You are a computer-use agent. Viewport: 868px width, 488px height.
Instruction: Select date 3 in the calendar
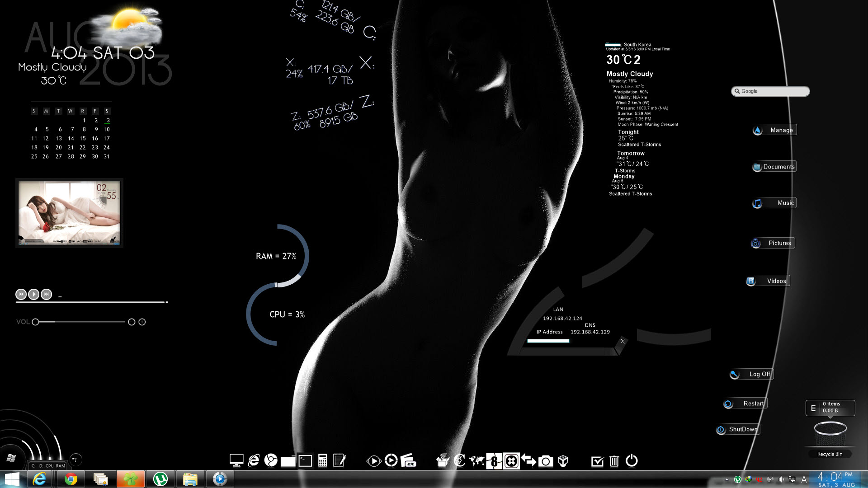pyautogui.click(x=108, y=120)
